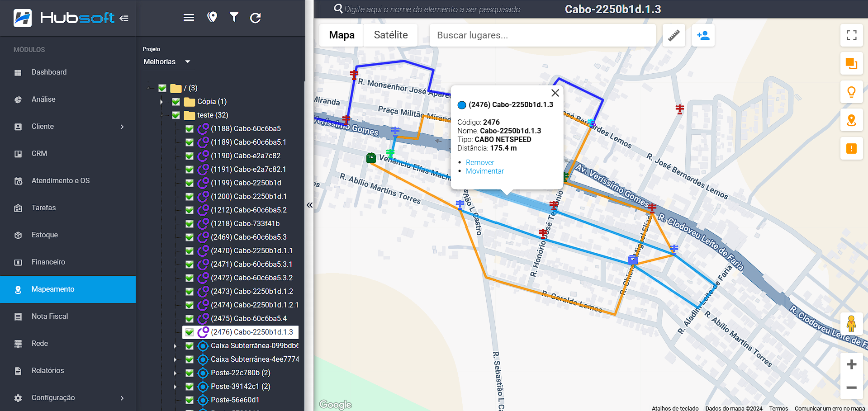Uncheck the (1188) Cabo-60c6ba5 checkbox
The width and height of the screenshot is (868, 411).
pyautogui.click(x=190, y=129)
